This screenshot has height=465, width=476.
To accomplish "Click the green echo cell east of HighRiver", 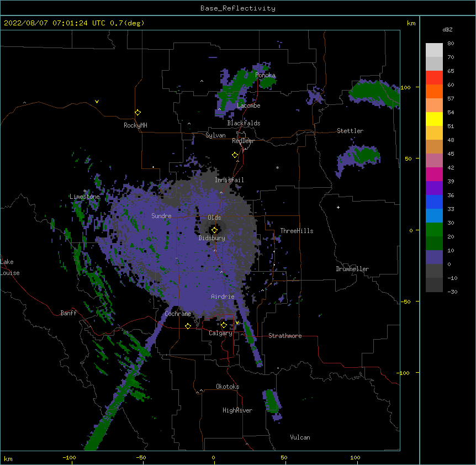I will coord(272,400).
